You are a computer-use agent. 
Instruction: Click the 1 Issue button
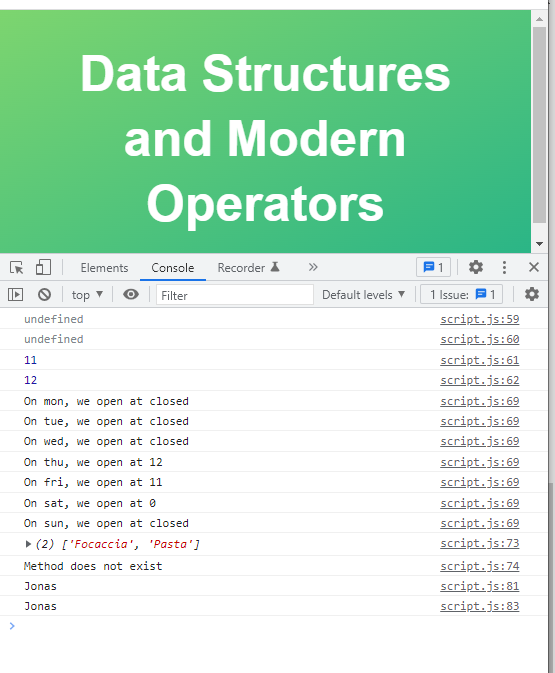point(462,295)
